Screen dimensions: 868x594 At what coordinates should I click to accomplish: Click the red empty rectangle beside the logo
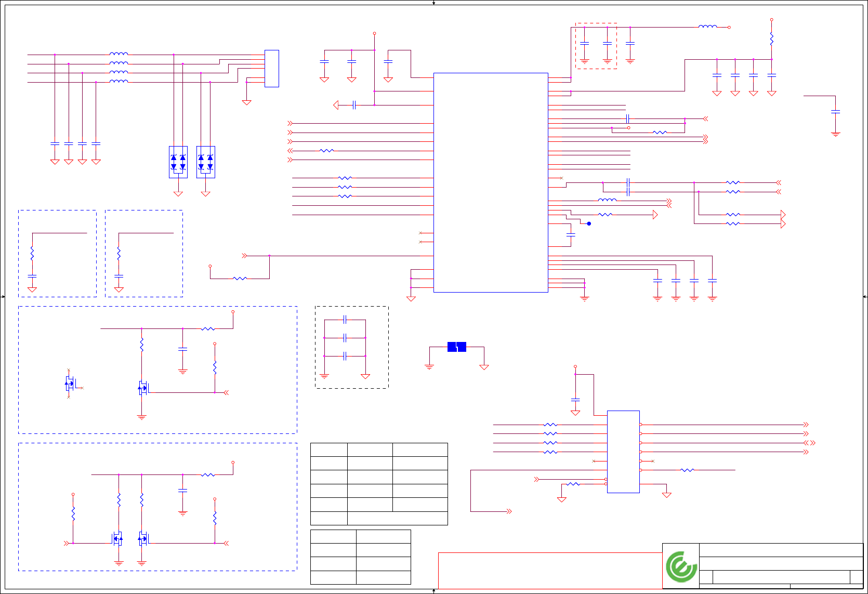(550, 571)
